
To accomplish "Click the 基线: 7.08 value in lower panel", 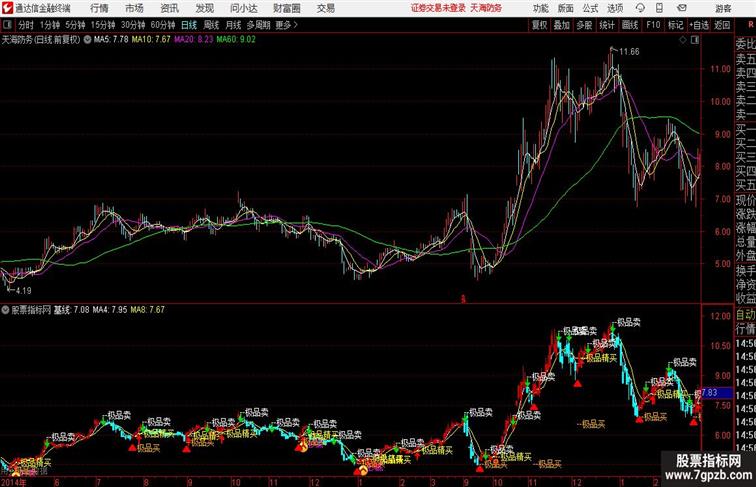I will point(71,310).
